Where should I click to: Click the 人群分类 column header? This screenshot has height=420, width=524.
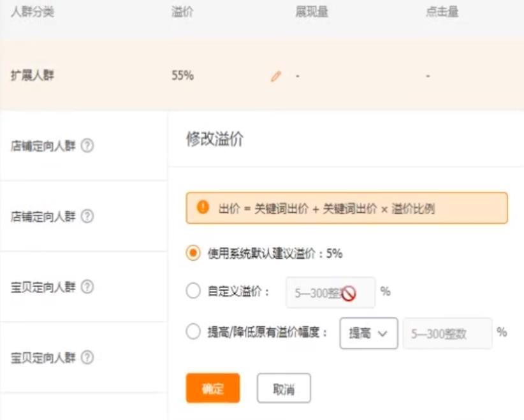click(33, 12)
